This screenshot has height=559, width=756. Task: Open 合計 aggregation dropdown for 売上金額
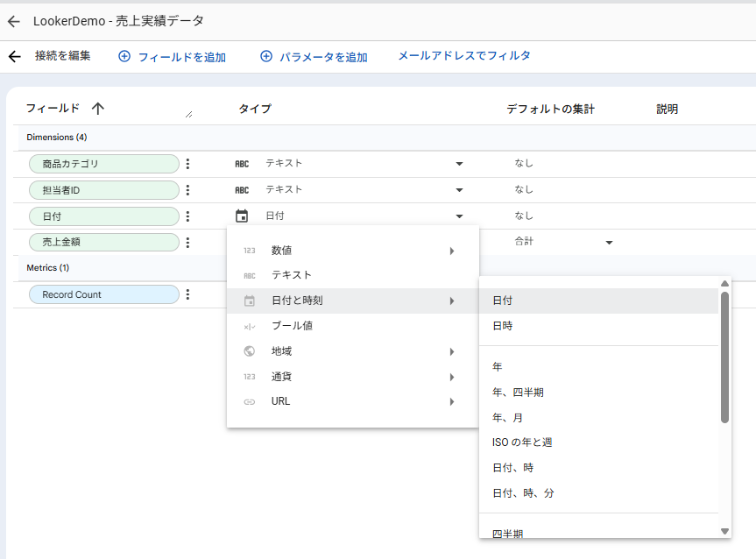coord(610,243)
